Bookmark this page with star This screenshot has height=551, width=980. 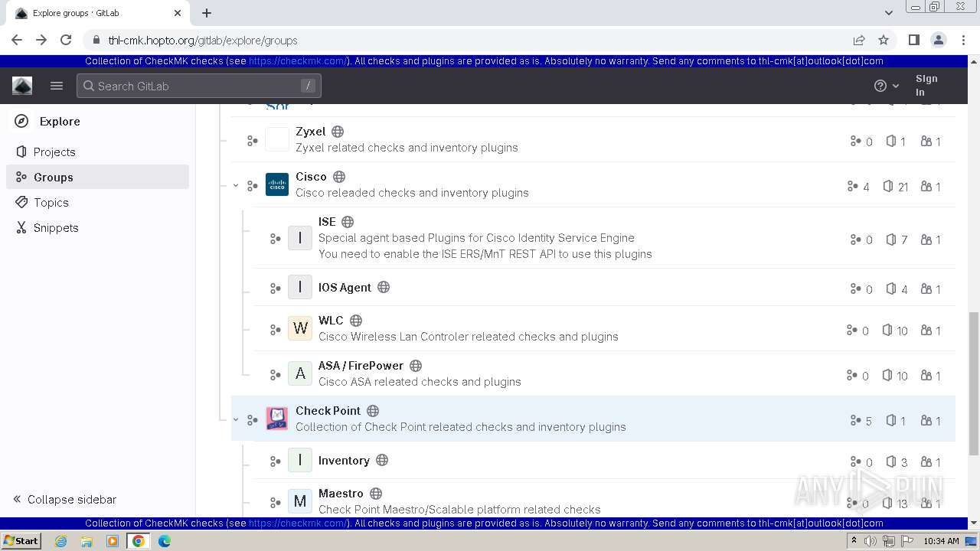pos(884,40)
